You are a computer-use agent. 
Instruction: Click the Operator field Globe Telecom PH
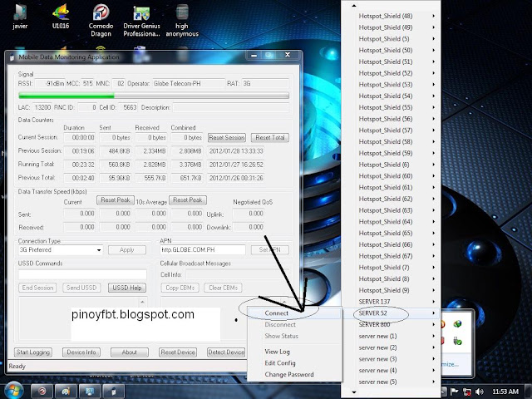click(189, 83)
